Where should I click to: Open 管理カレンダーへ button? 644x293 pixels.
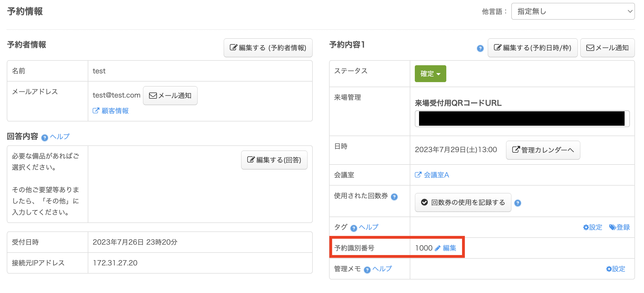click(543, 150)
